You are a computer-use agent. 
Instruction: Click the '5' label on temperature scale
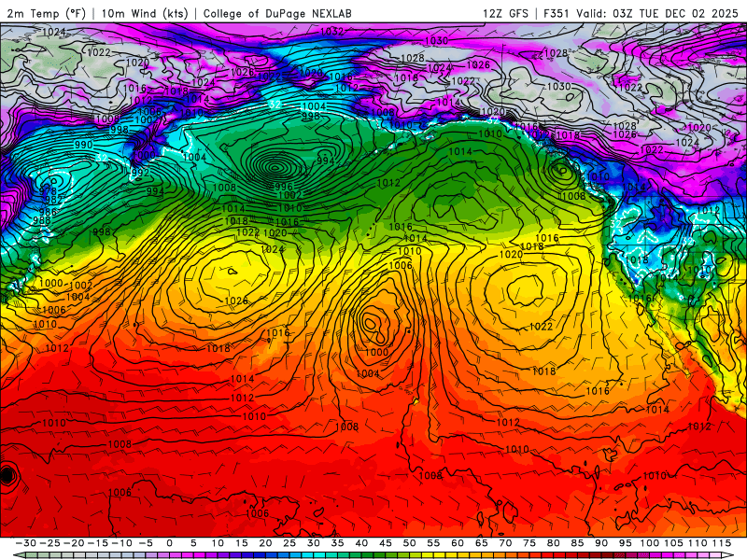(x=193, y=543)
